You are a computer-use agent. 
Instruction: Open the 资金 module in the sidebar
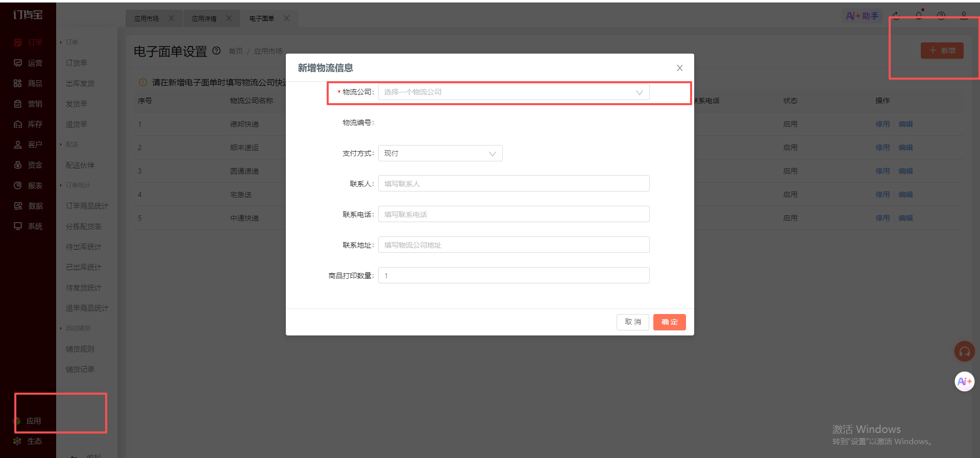[28, 165]
